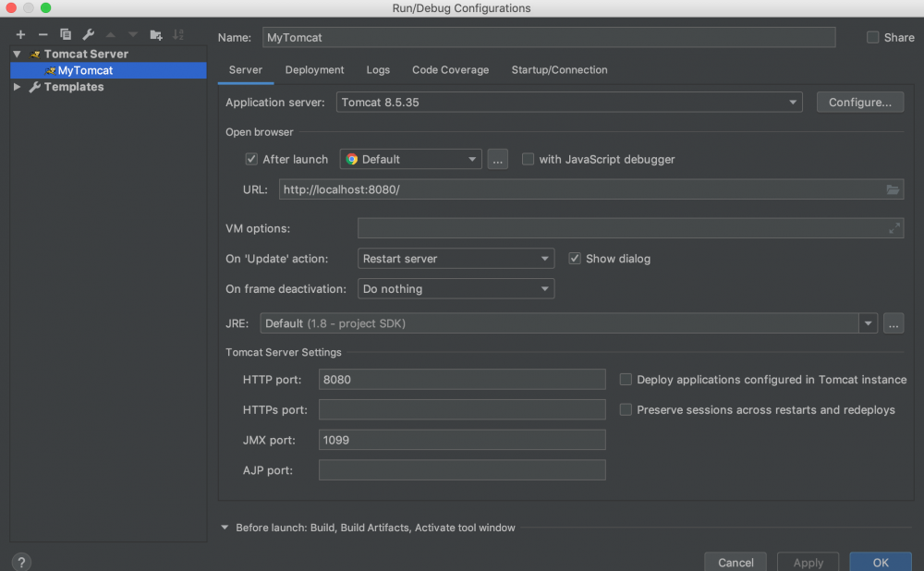This screenshot has width=924, height=571.
Task: Open the Startup/Connection tab
Action: (x=559, y=70)
